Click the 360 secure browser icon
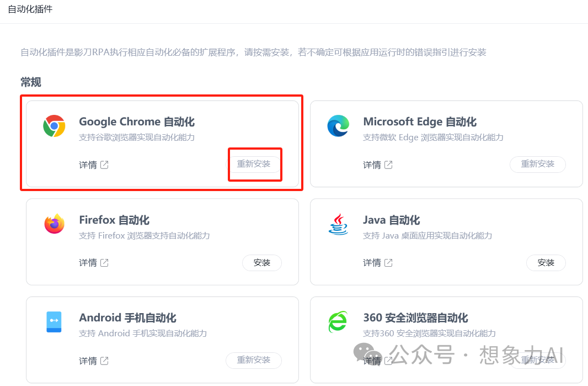The width and height of the screenshot is (588, 386). tap(338, 322)
